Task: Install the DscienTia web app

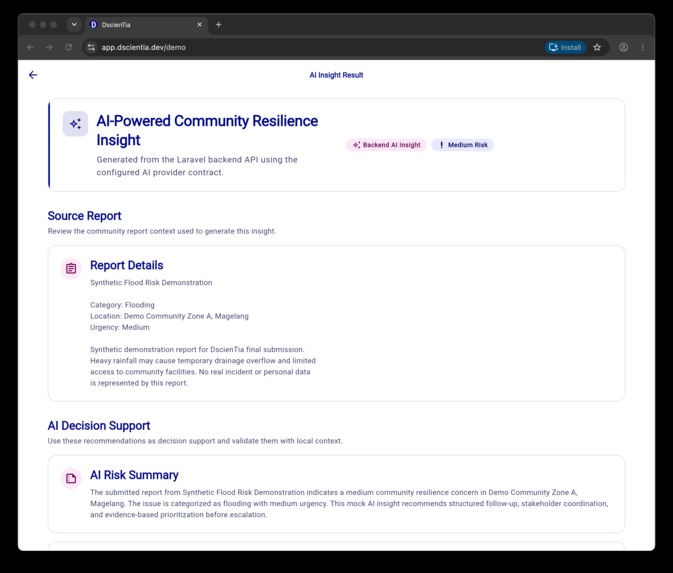Action: [565, 47]
